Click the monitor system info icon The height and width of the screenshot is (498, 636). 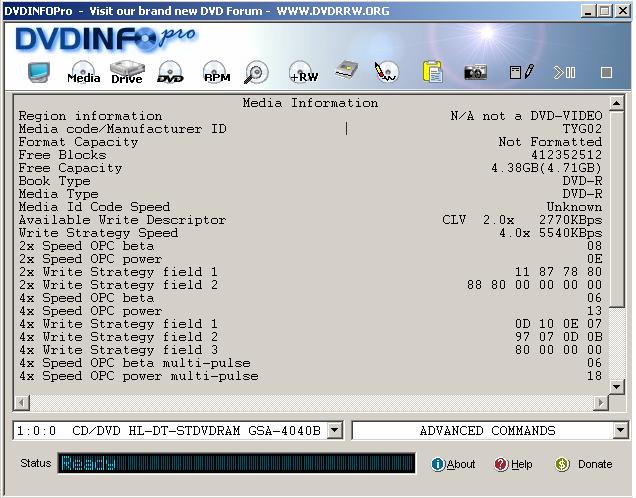39,73
